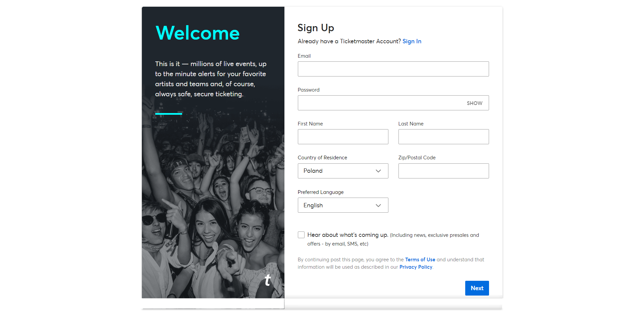
Task: Click the Preferred Language chevron arrow
Action: 378,205
